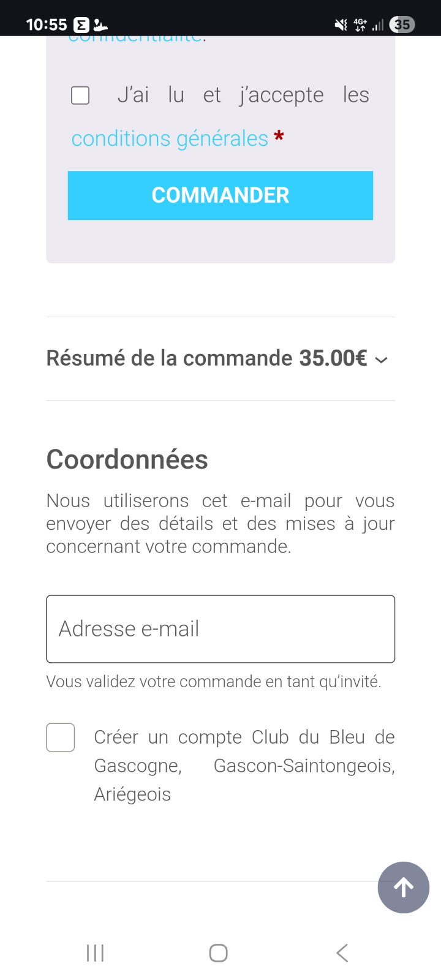Open the 'conditions générales' link

pyautogui.click(x=170, y=138)
